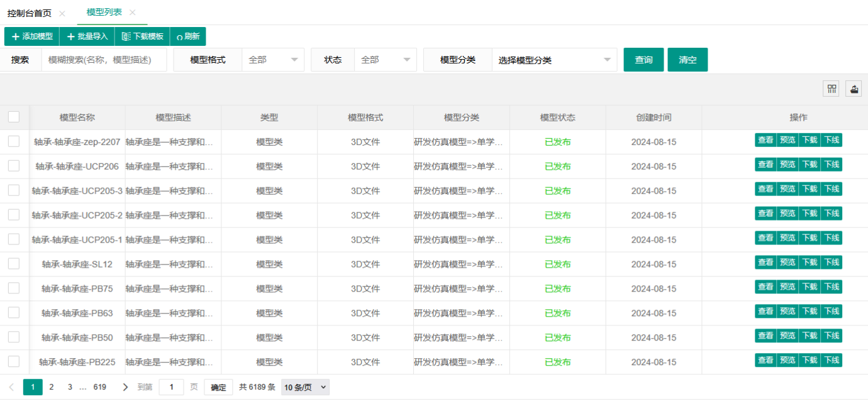Check the box for 轴承-轴承座-UCP206
This screenshot has width=868, height=409.
(x=14, y=166)
